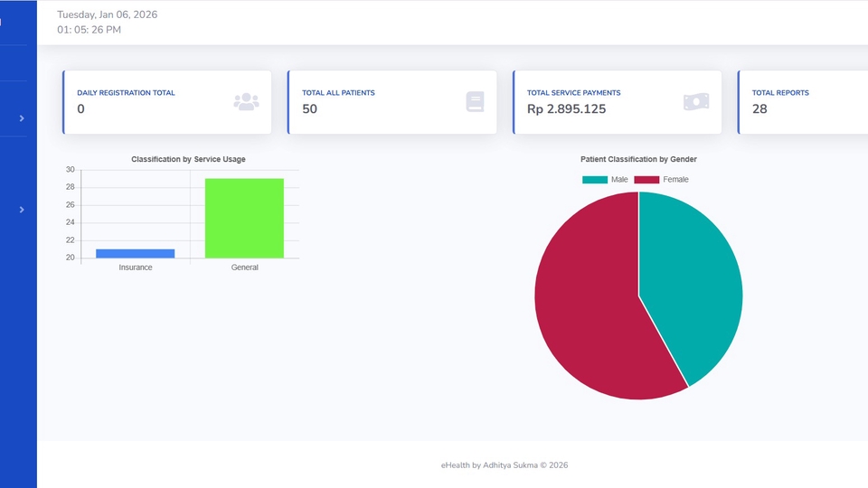Click the Patient Classification by Gender title

click(x=638, y=159)
